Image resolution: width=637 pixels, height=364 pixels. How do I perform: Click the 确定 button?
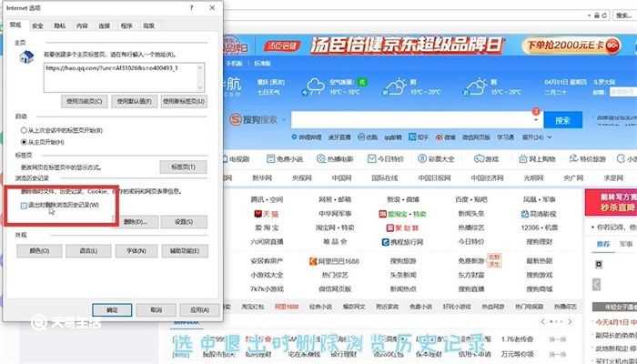(x=112, y=310)
